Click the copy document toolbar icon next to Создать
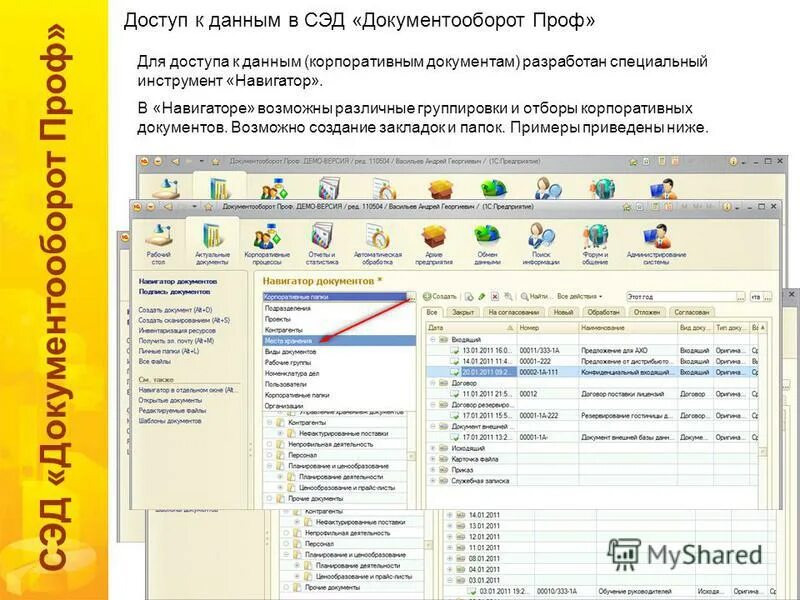Viewport: 800px width, 600px height. click(x=468, y=296)
